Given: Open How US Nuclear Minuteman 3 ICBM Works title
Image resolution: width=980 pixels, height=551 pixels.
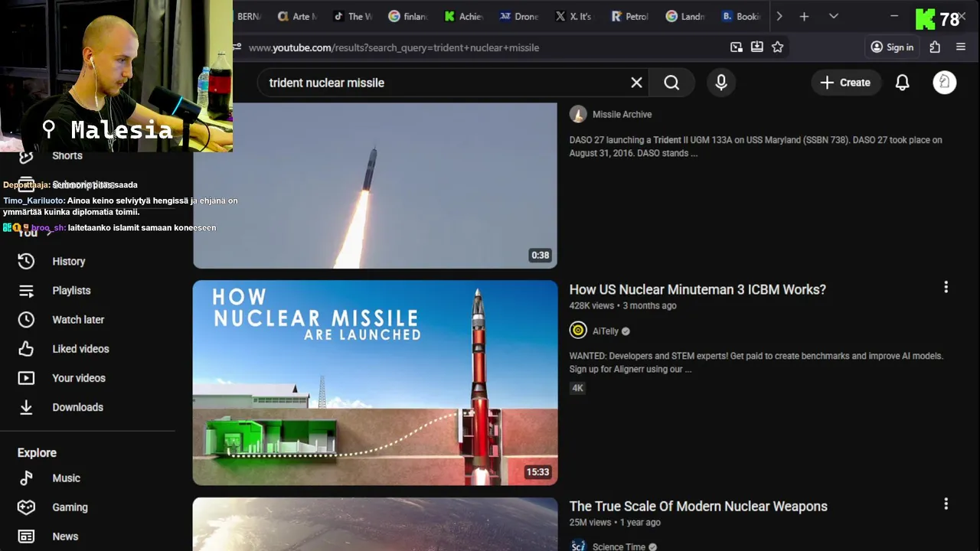Looking at the screenshot, I should tap(697, 289).
